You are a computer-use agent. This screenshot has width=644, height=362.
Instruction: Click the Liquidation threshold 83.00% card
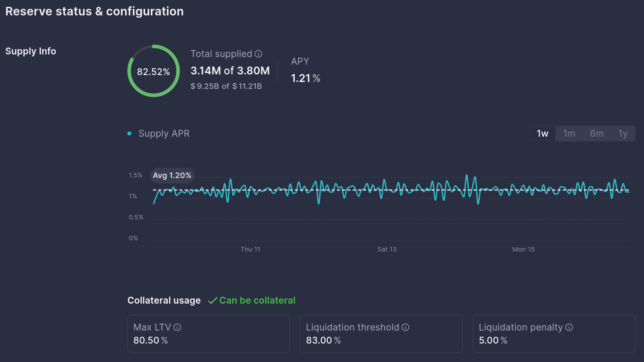pyautogui.click(x=381, y=334)
